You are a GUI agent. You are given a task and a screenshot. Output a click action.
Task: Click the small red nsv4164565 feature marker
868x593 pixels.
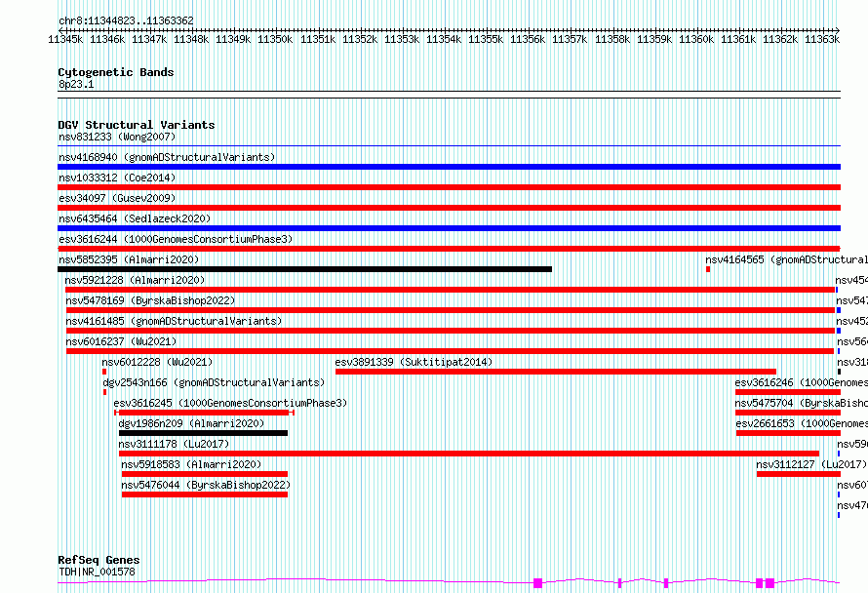(708, 269)
